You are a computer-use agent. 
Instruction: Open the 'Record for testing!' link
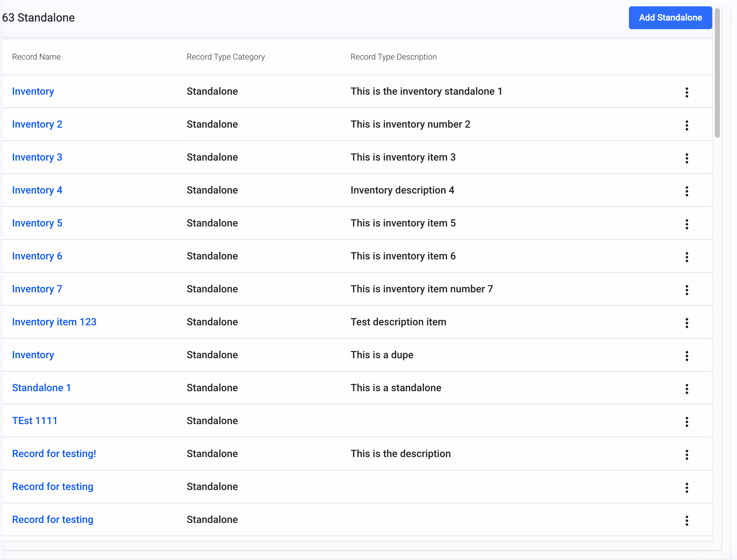[54, 454]
